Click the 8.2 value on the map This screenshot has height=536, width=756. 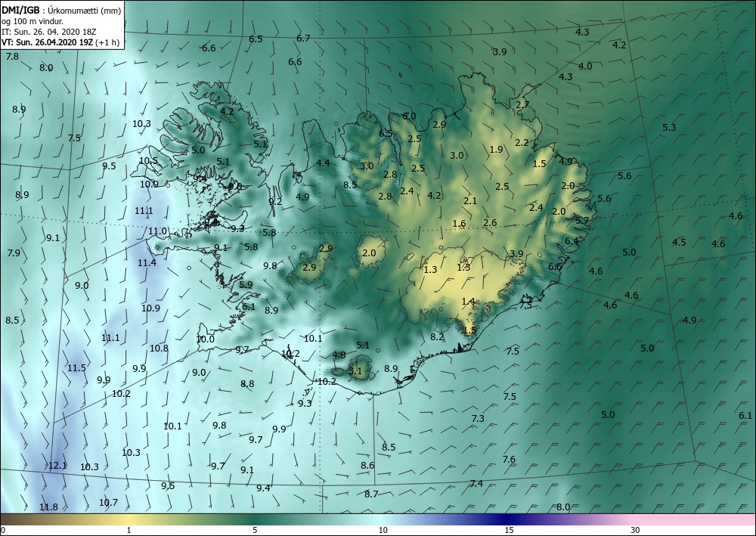[x=437, y=337]
